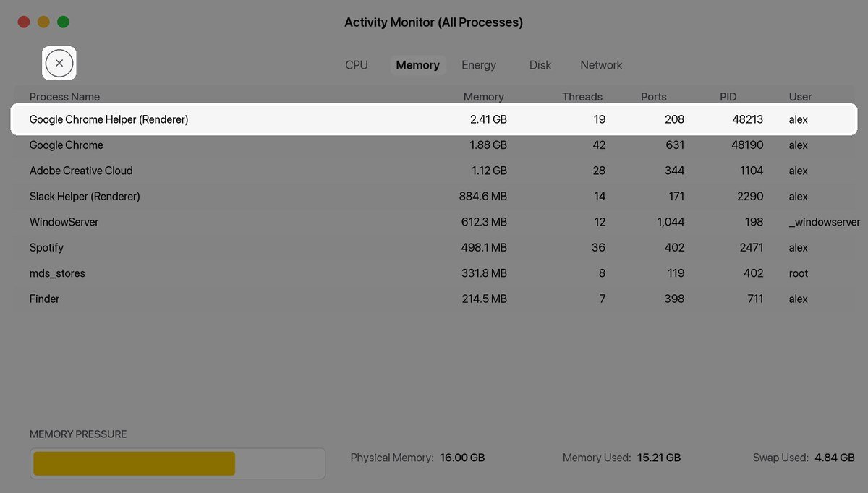Click threads value 42
868x493 pixels.
point(599,145)
